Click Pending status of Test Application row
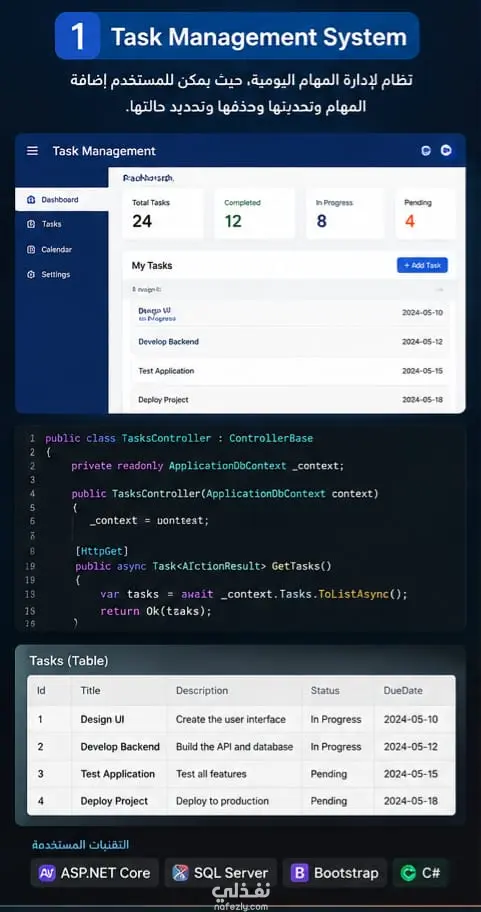 pyautogui.click(x=329, y=774)
